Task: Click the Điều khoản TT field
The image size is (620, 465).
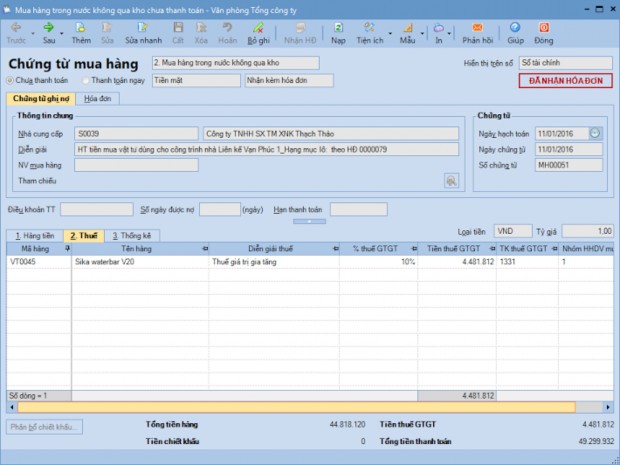Action: click(96, 210)
